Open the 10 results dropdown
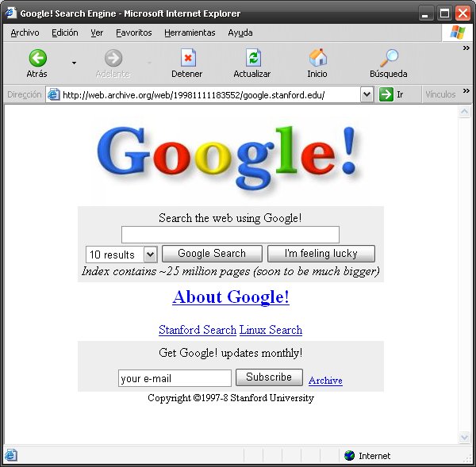 pyautogui.click(x=121, y=255)
